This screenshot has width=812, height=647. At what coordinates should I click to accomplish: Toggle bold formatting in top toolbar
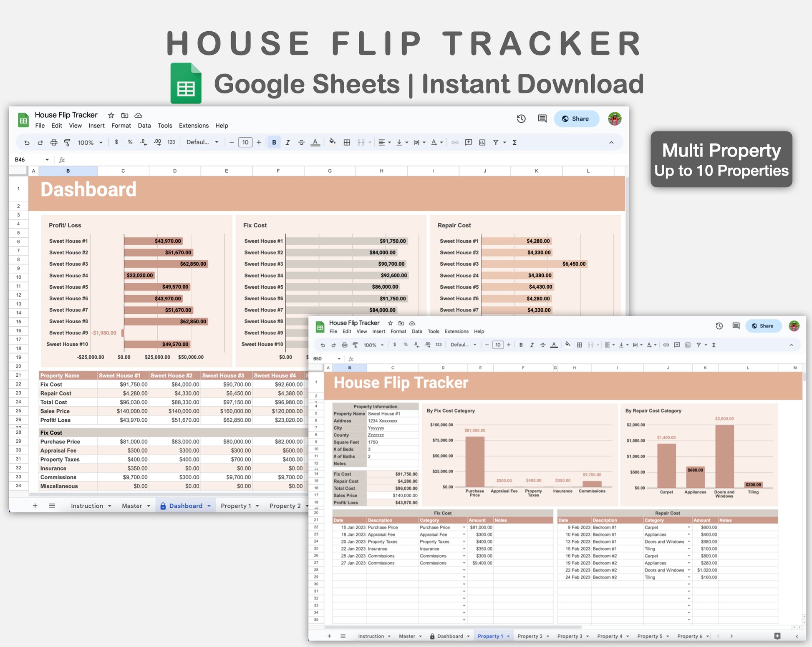(x=274, y=143)
